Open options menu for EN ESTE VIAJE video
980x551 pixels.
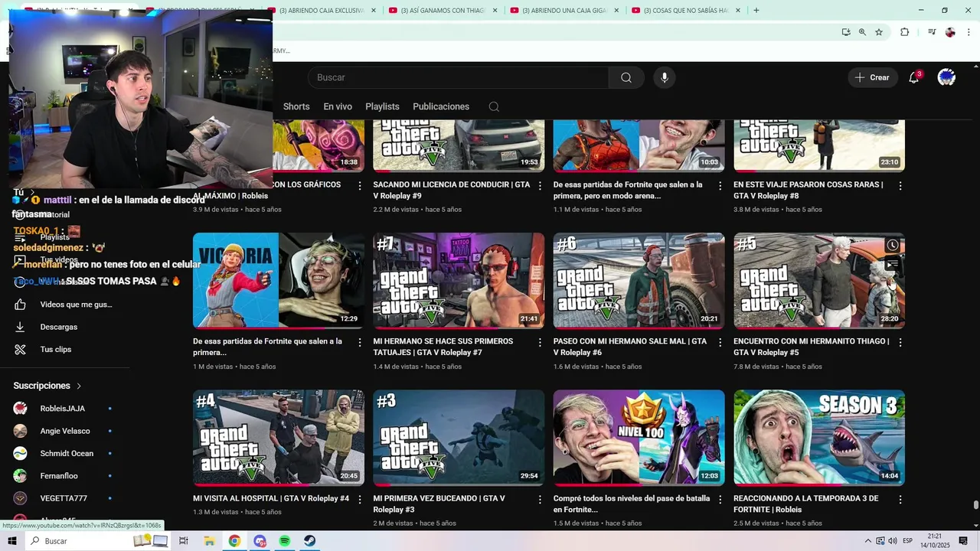(900, 186)
